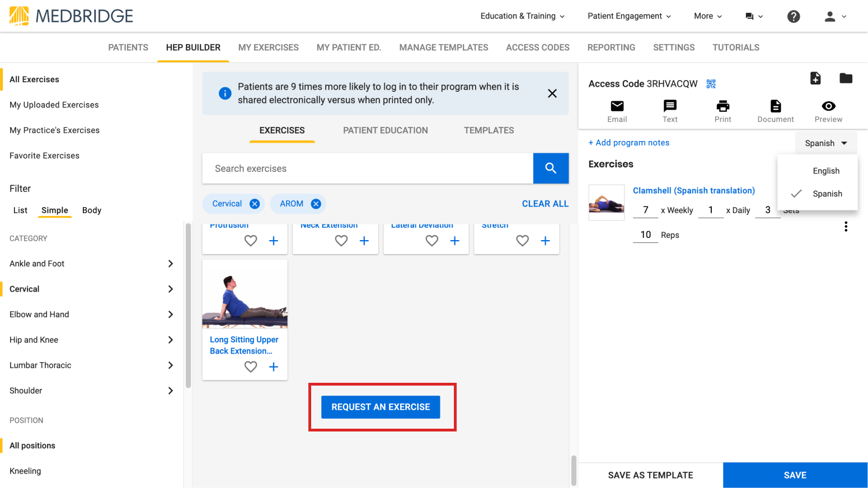The width and height of the screenshot is (868, 488).
Task: Switch filter view to Simple
Action: pos(55,210)
